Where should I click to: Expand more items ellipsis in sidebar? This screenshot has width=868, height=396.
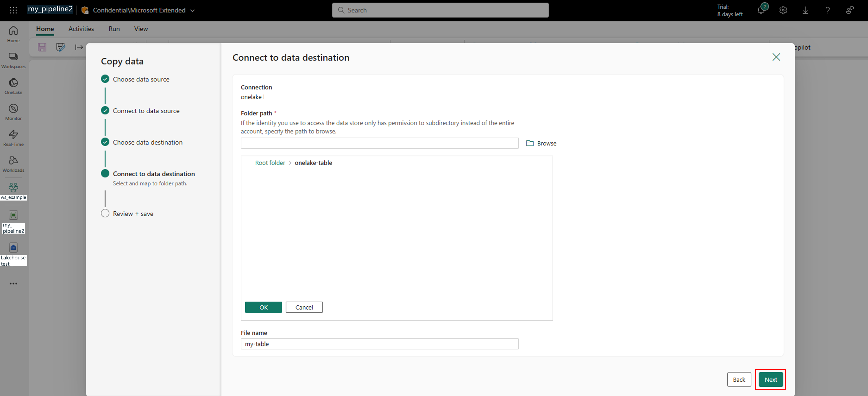(x=13, y=283)
